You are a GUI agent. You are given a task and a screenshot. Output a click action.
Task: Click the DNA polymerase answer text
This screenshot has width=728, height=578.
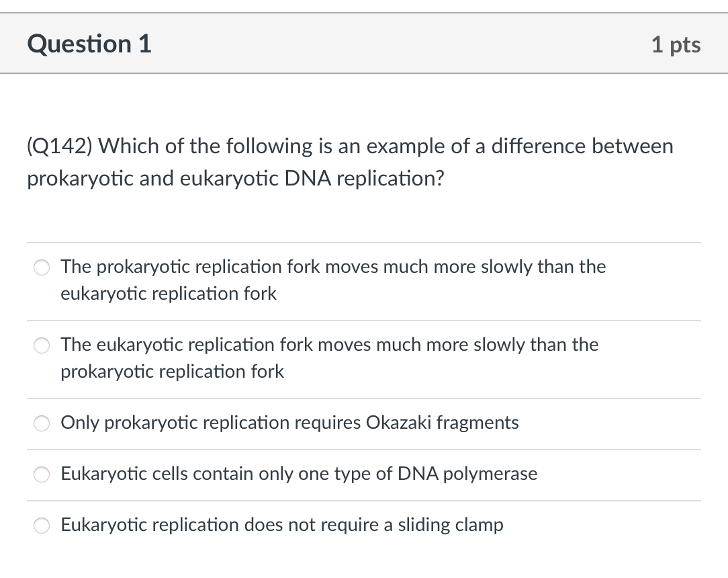299,474
